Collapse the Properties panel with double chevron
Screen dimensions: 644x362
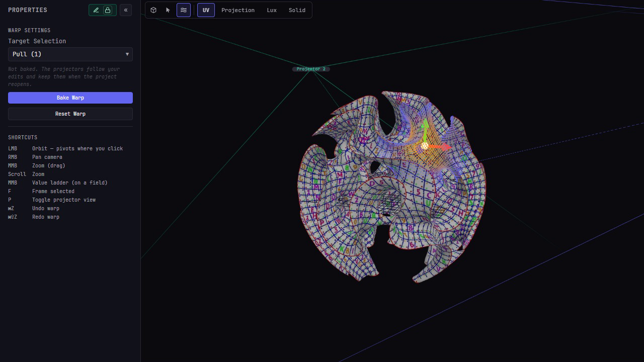[126, 10]
